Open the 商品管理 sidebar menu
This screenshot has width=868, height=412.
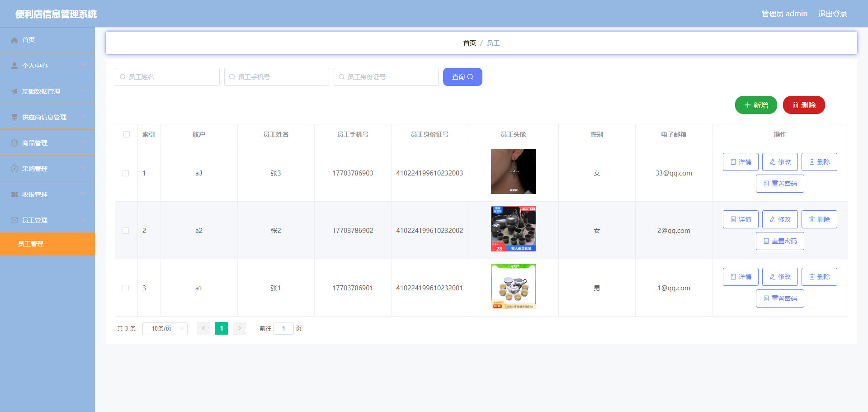pyautogui.click(x=47, y=143)
